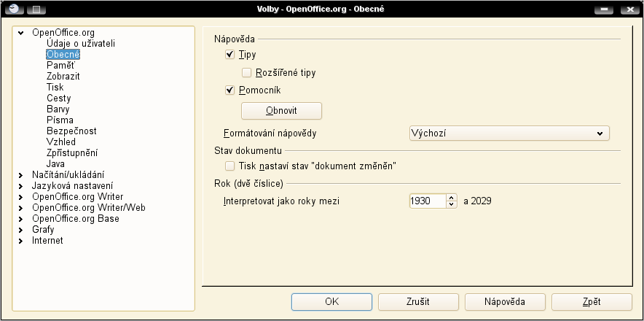Select Jazyková nastavení label in tree
The height and width of the screenshot is (321, 644).
point(73,185)
